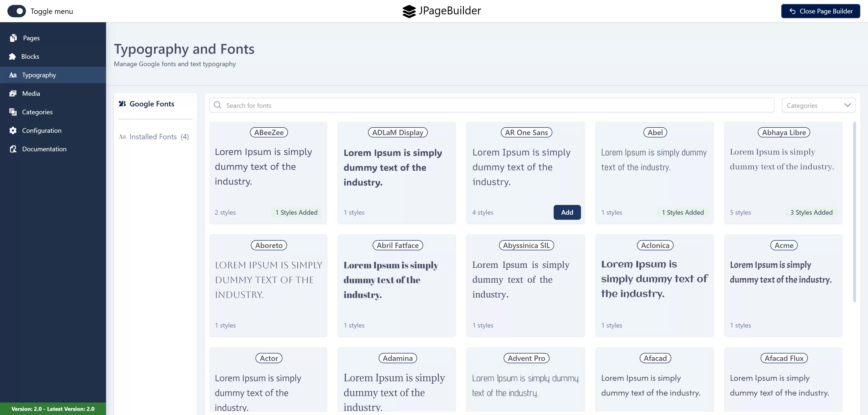
Task: Open the Documentation menu entry
Action: [x=53, y=149]
